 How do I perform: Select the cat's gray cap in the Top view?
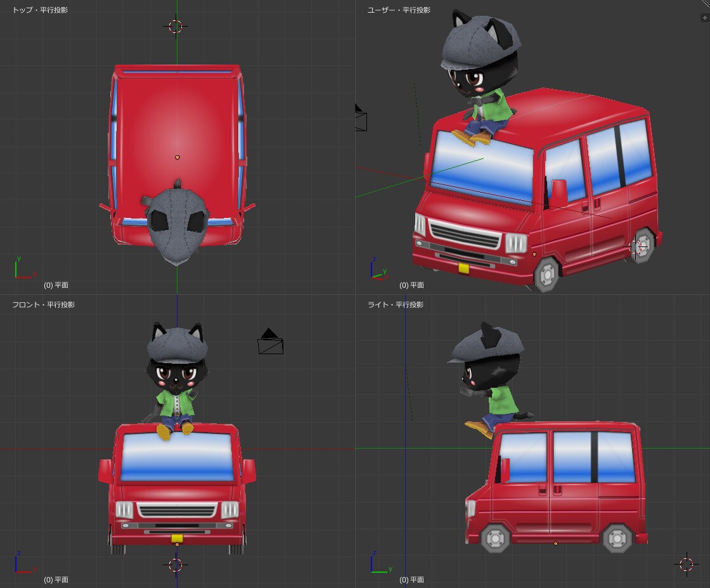point(177,226)
